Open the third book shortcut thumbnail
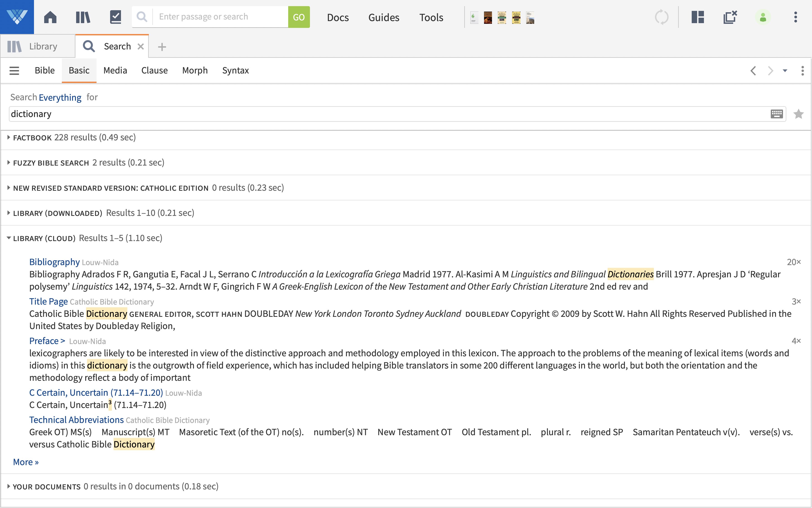Image resolution: width=812 pixels, height=508 pixels. pyautogui.click(x=502, y=17)
